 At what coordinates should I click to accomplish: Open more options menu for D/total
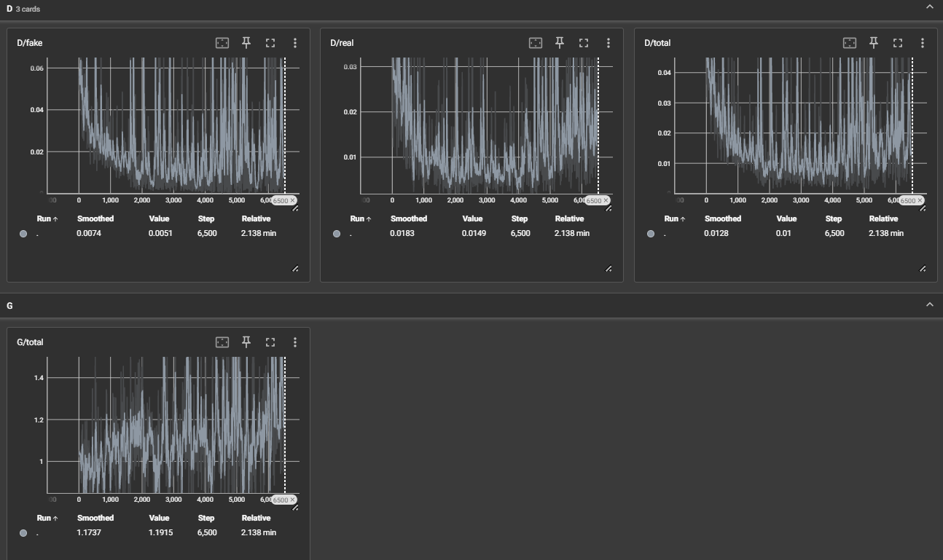(922, 43)
